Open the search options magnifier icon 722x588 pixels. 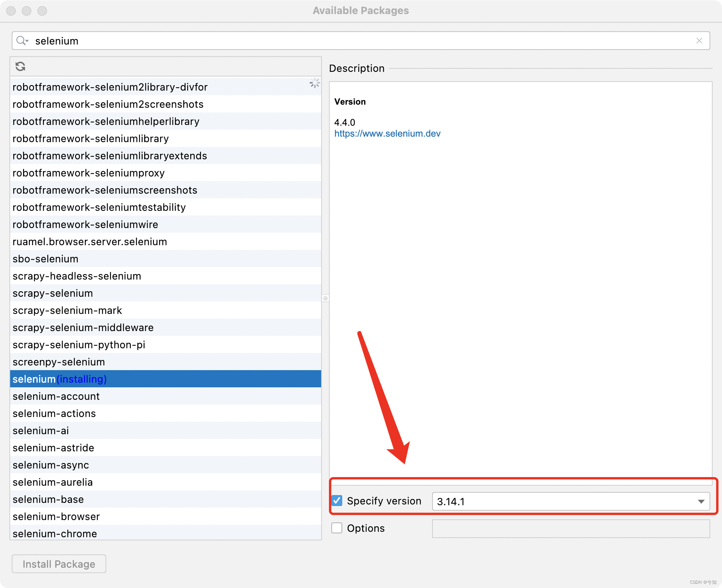(x=22, y=41)
